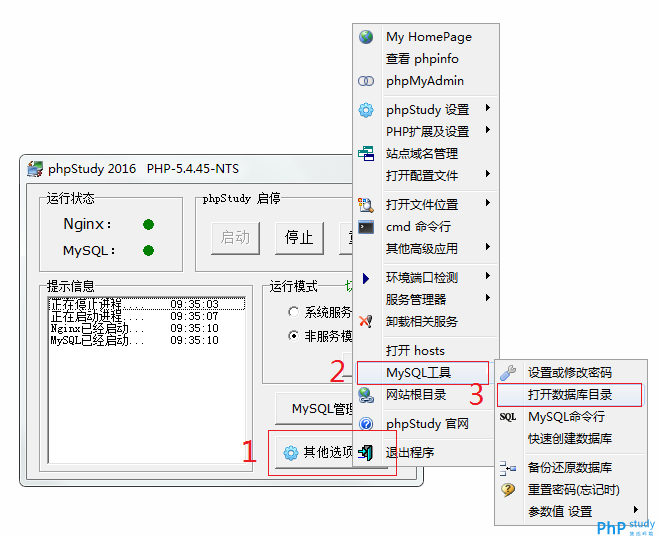Image resolution: width=661 pixels, height=537 pixels.
Task: Expand the 打开配置文件 submenu arrow
Action: pyautogui.click(x=488, y=173)
